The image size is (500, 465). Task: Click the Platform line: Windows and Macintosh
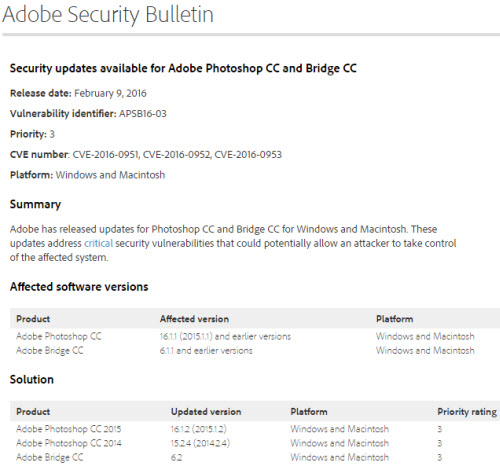click(x=87, y=175)
